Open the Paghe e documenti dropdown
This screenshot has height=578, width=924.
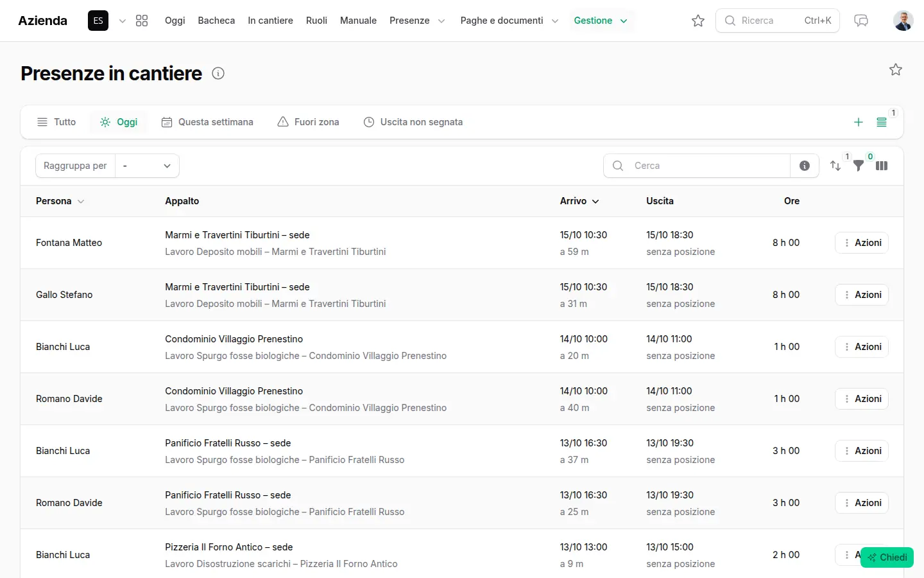pyautogui.click(x=509, y=21)
